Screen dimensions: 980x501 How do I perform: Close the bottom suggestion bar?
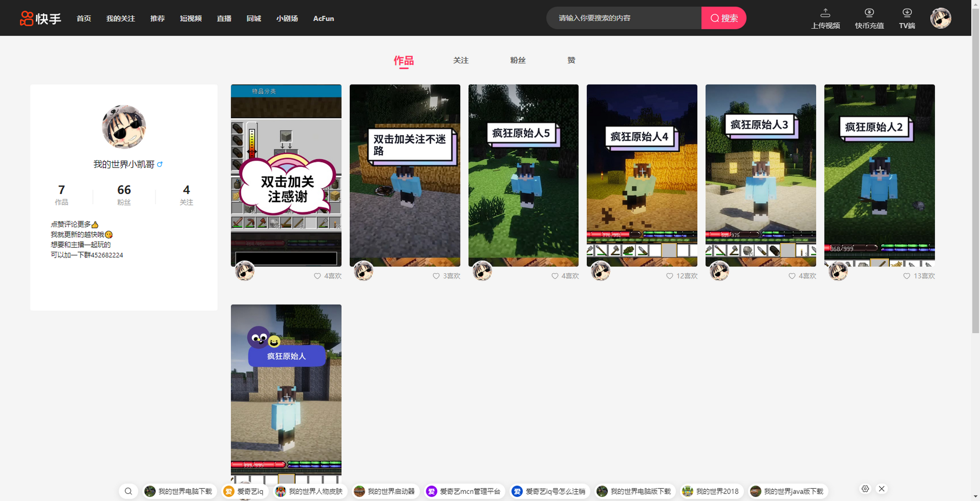coord(882,489)
